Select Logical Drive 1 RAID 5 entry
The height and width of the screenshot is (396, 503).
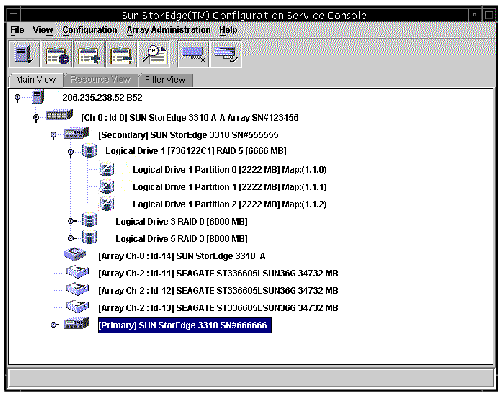point(196,151)
